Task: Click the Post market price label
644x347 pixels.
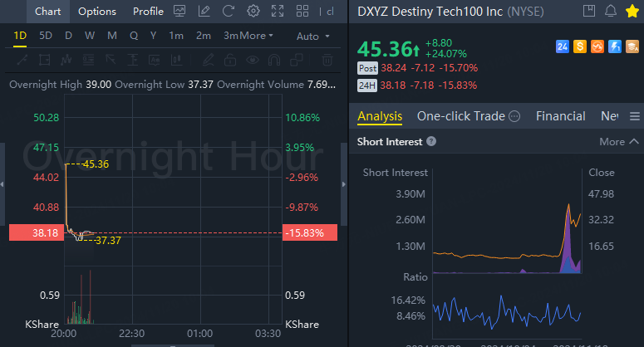Action: (367, 68)
